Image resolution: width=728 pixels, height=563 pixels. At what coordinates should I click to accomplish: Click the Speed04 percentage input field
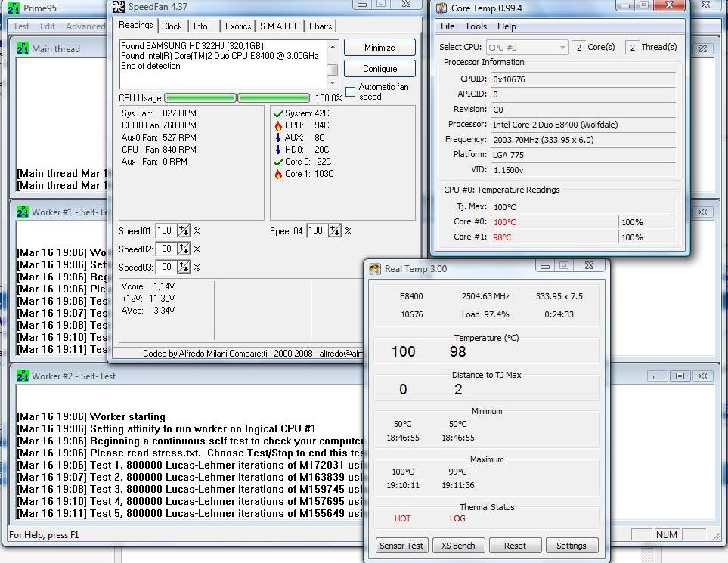point(317,230)
